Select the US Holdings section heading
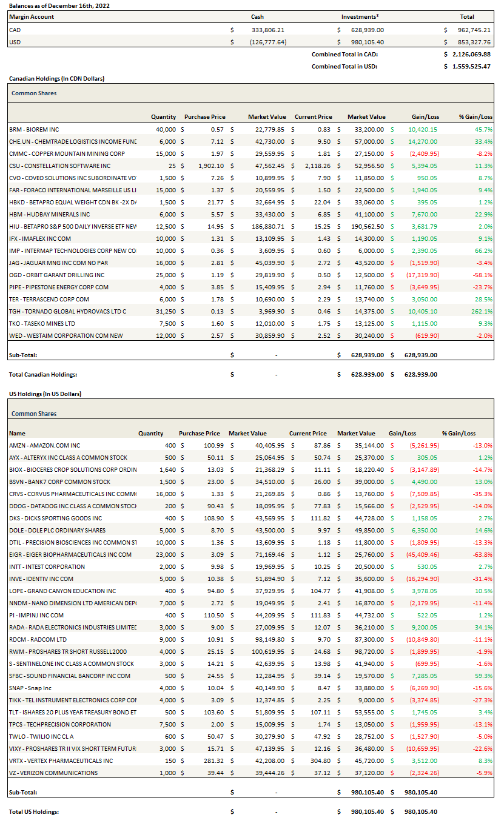504x826 pixels. 45,394
